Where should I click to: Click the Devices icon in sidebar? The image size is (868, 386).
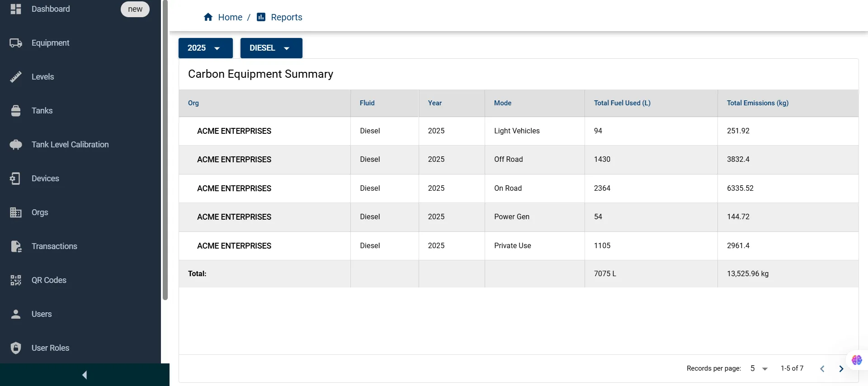[x=16, y=179]
